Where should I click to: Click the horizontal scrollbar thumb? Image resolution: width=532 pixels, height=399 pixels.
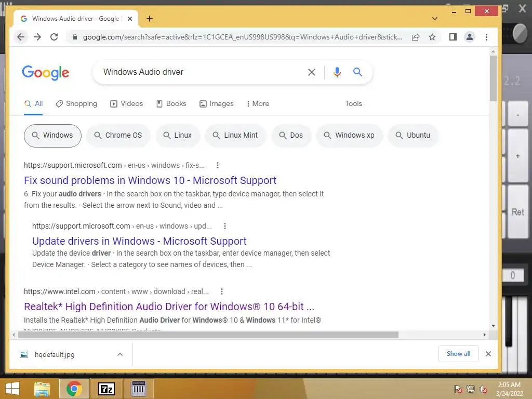click(208, 335)
